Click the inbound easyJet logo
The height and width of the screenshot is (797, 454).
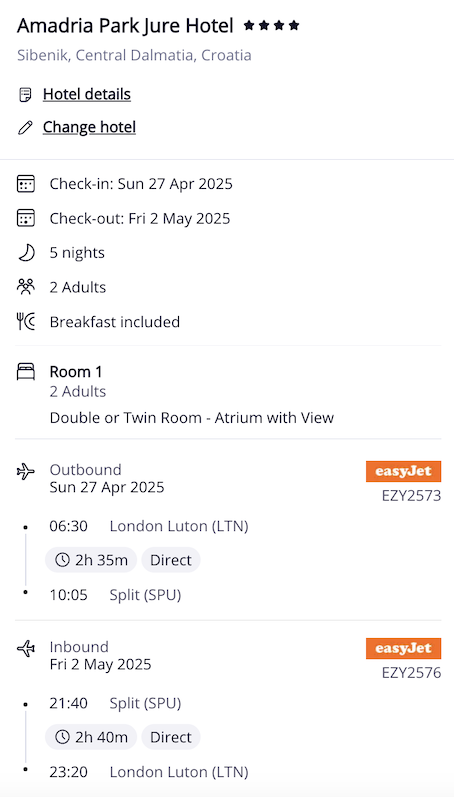(403, 649)
